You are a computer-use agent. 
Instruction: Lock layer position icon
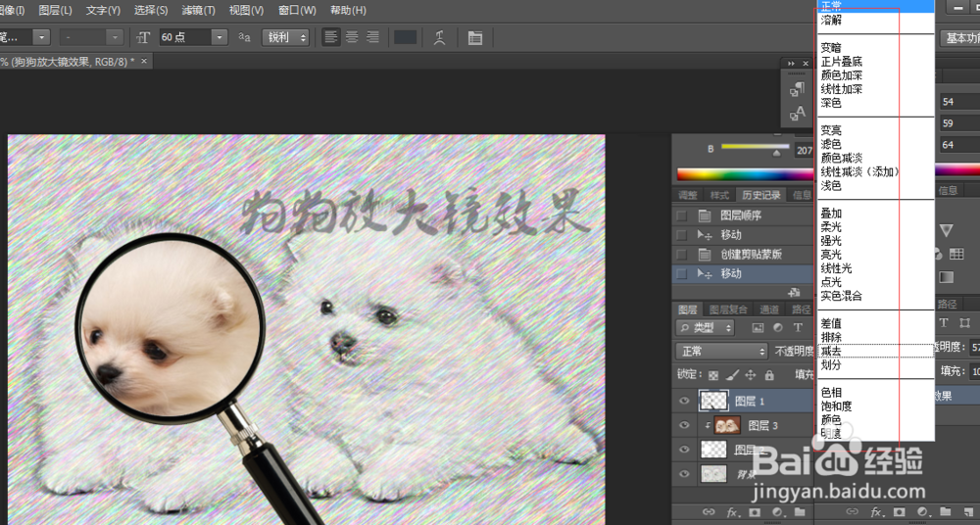pos(750,375)
